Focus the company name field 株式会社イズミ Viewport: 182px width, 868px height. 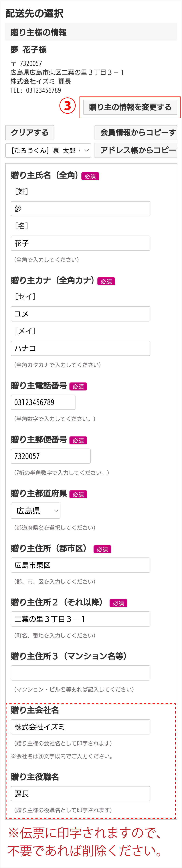coord(80,727)
